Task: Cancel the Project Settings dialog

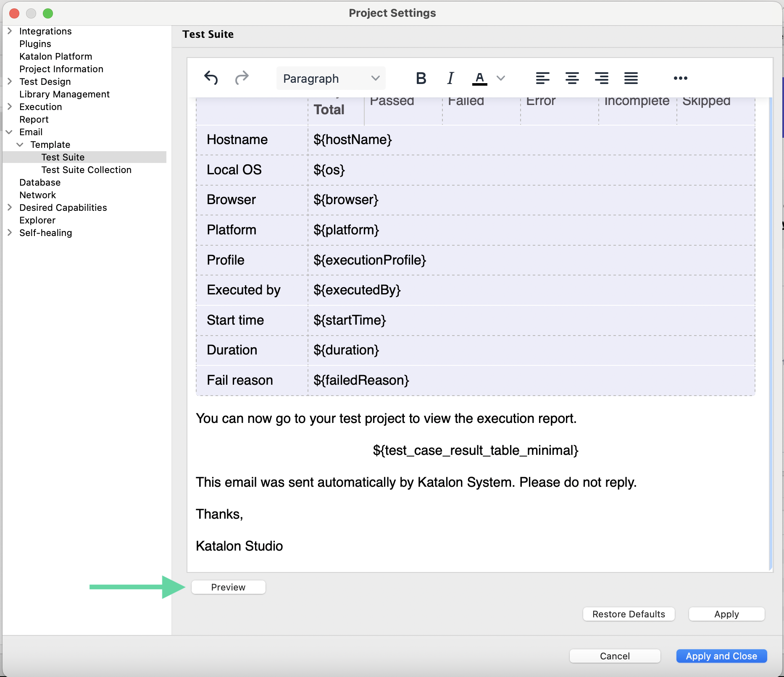Action: point(615,656)
